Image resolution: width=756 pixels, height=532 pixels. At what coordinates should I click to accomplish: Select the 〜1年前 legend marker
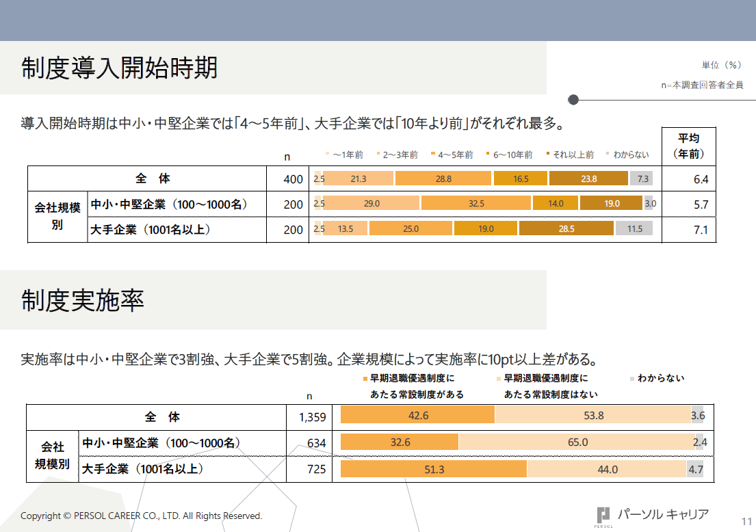(x=328, y=155)
